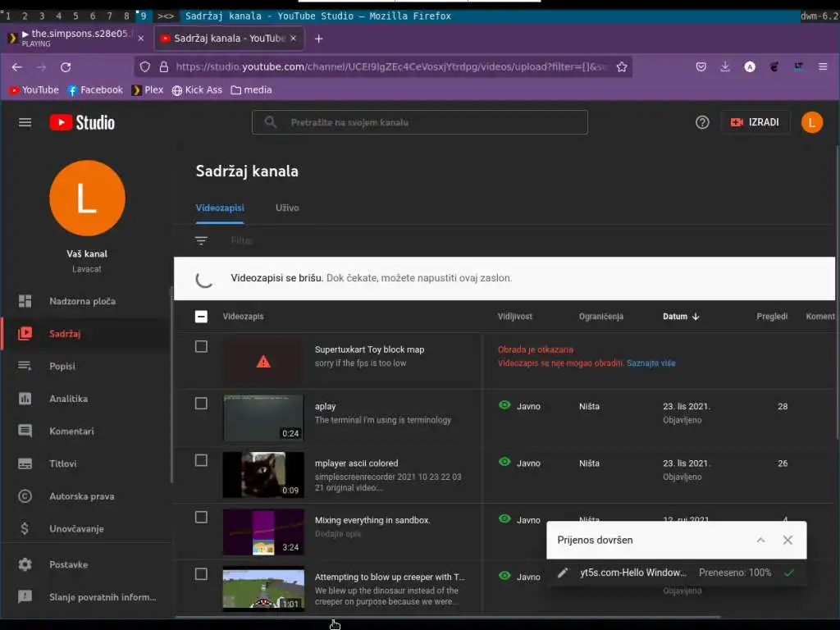Check the Mixing everything in sandbox checkbox
Screen dimensions: 840x630
pyautogui.click(x=201, y=517)
